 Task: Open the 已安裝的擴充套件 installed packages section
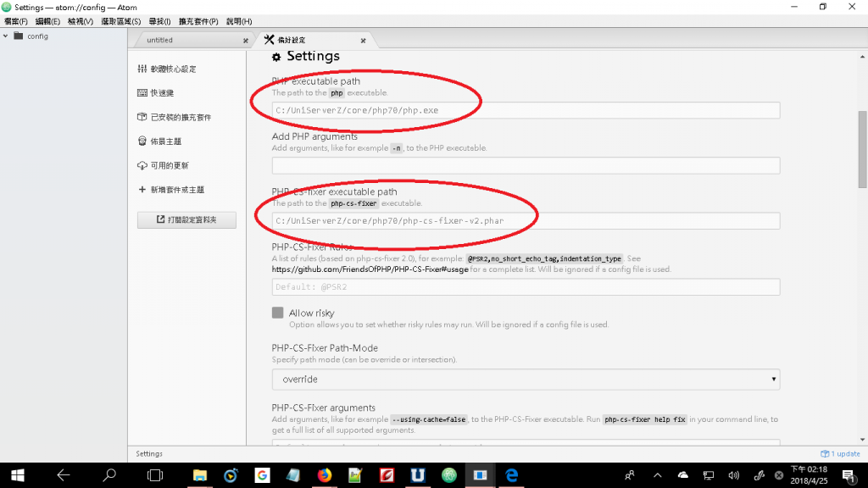(174, 117)
